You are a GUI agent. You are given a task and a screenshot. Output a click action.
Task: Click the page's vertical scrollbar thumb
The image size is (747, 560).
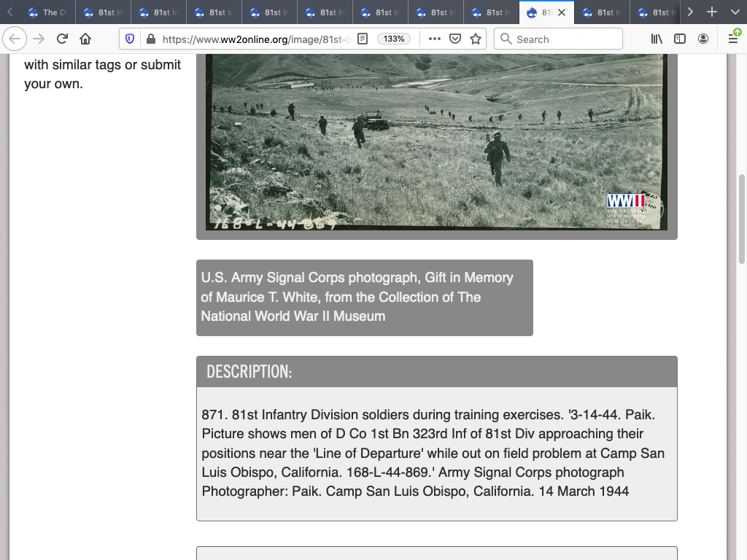pos(742,219)
